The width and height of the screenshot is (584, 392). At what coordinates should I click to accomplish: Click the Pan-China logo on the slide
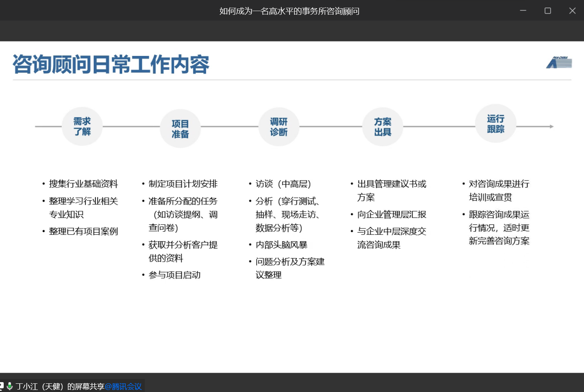point(559,62)
